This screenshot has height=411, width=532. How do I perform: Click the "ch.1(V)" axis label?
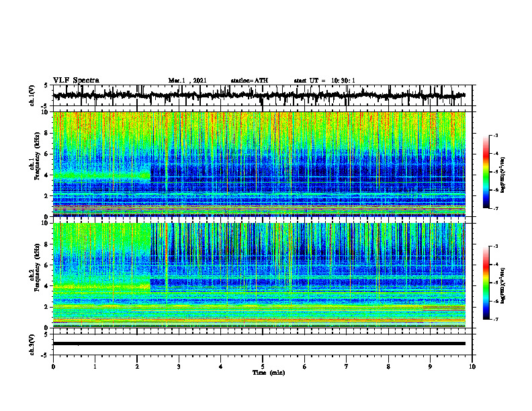click(32, 95)
